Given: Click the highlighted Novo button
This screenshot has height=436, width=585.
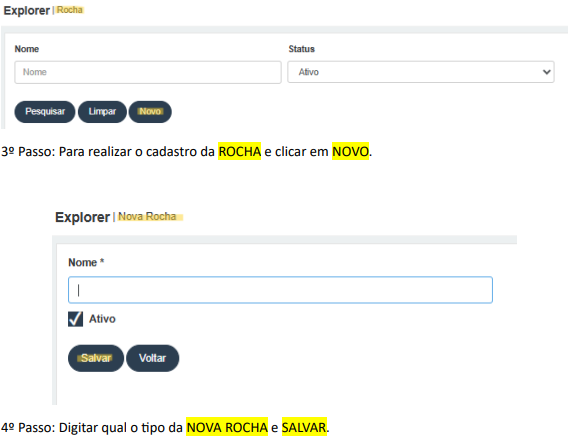Looking at the screenshot, I should point(150,112).
